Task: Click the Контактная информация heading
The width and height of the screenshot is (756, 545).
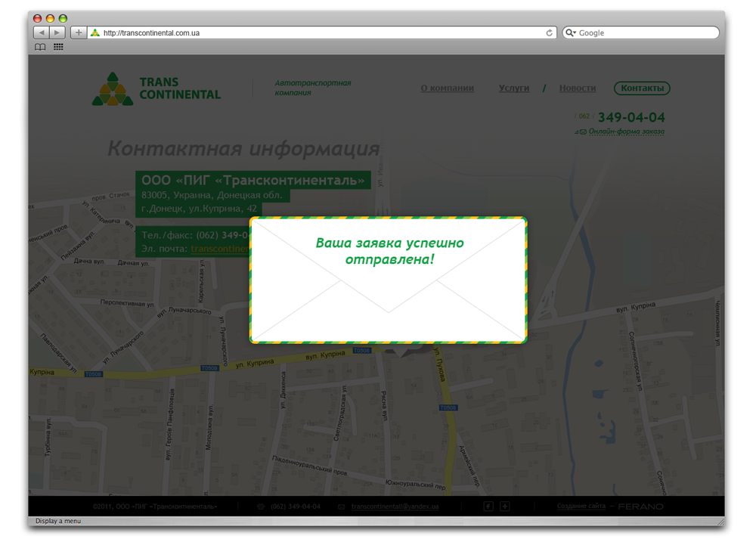Action: coord(243,148)
